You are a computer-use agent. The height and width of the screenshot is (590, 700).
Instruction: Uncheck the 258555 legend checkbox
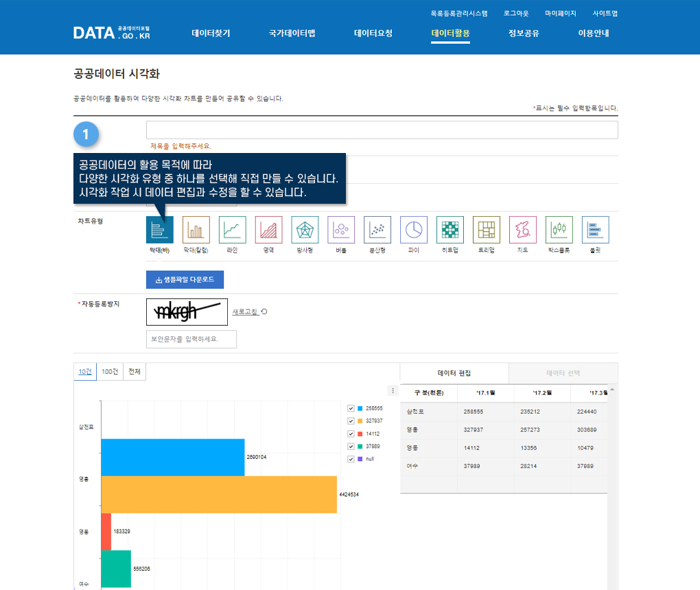[351, 408]
